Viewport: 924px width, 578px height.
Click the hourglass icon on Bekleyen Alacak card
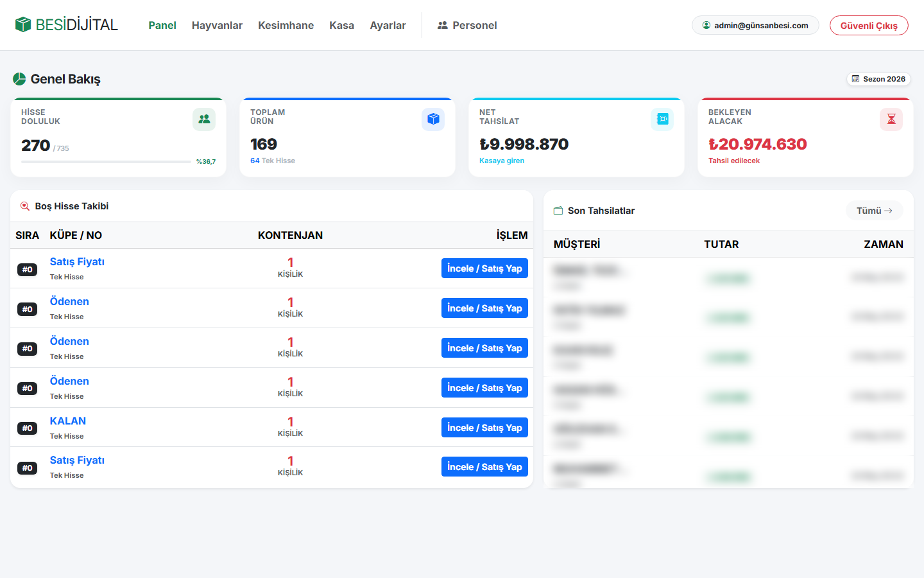click(891, 119)
